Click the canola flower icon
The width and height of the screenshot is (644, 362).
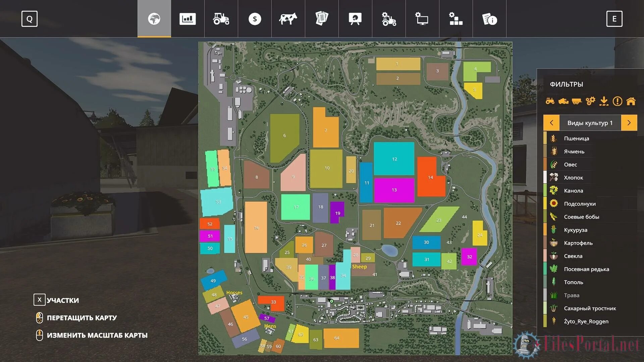(x=554, y=191)
